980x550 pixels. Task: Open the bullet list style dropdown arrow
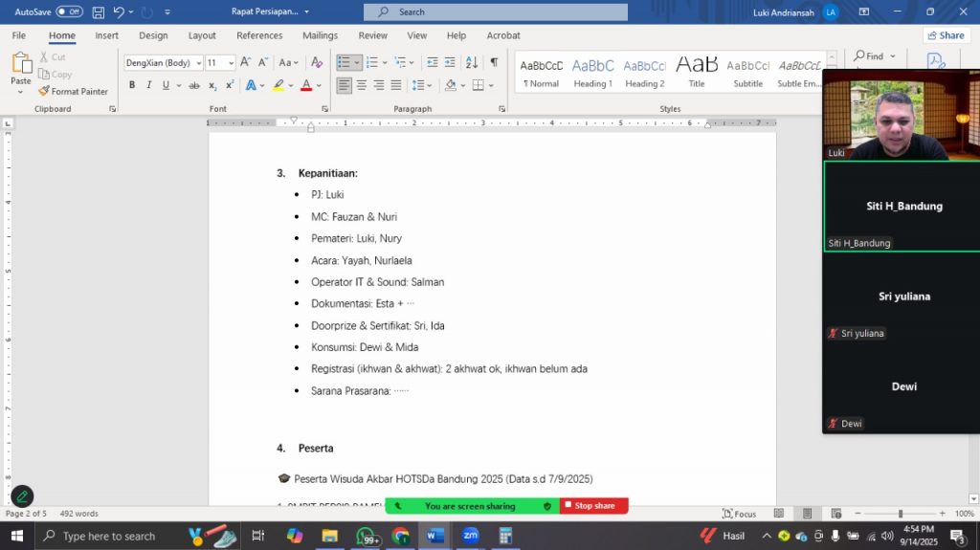pyautogui.click(x=357, y=62)
